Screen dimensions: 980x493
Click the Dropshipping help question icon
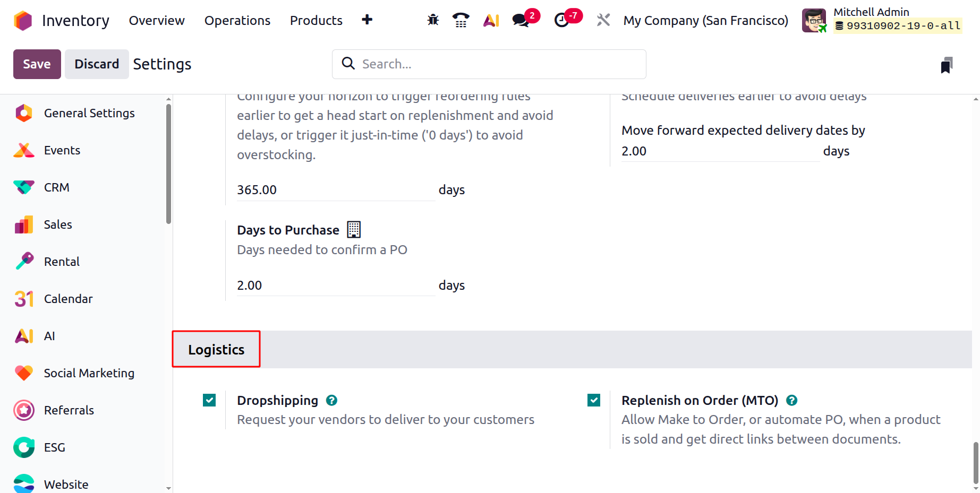click(332, 400)
